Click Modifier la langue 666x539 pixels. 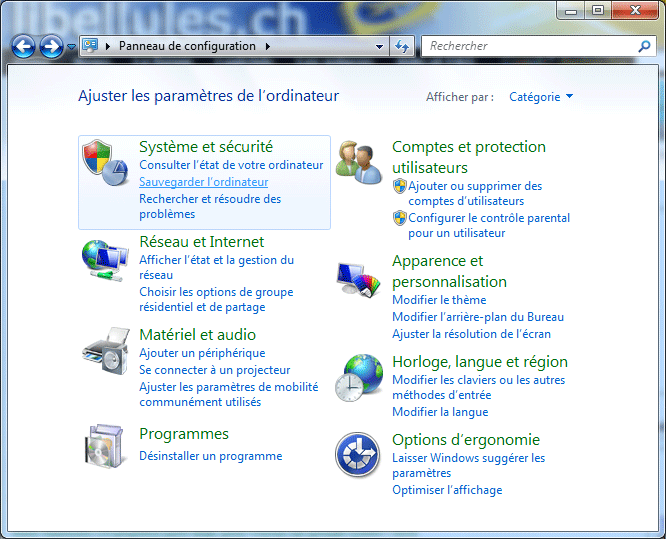tap(440, 412)
